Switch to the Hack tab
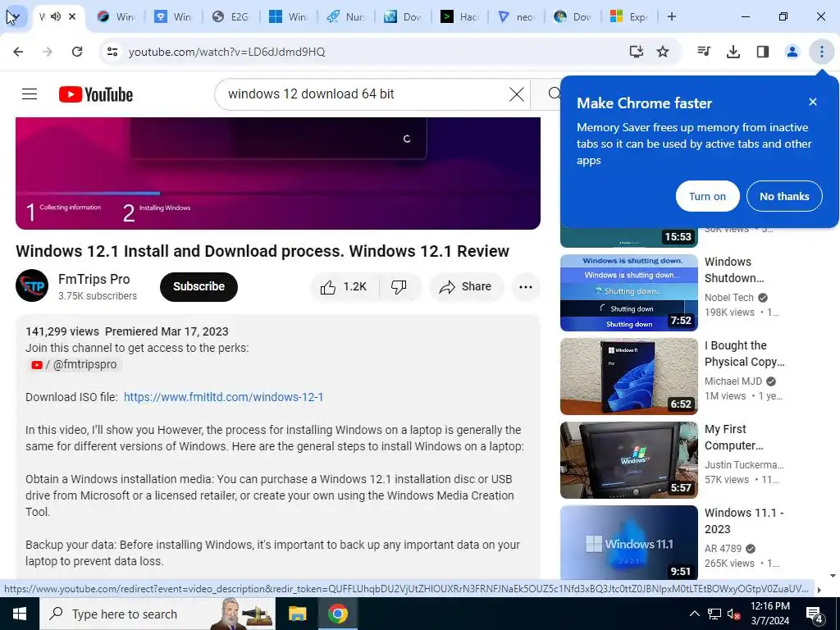This screenshot has height=630, width=840. click(x=460, y=16)
